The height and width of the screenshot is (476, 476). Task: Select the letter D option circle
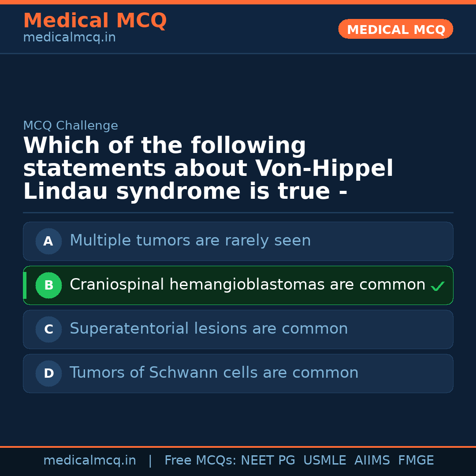point(48,373)
